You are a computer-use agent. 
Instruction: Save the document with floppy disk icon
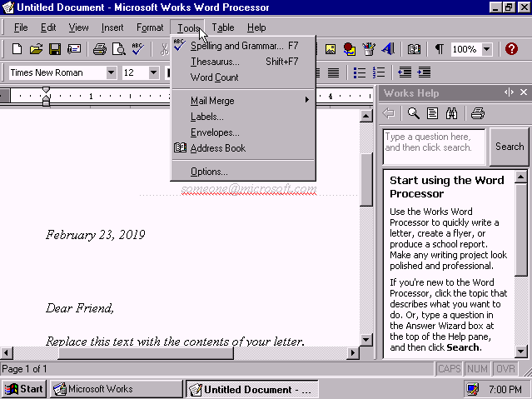coord(55,49)
